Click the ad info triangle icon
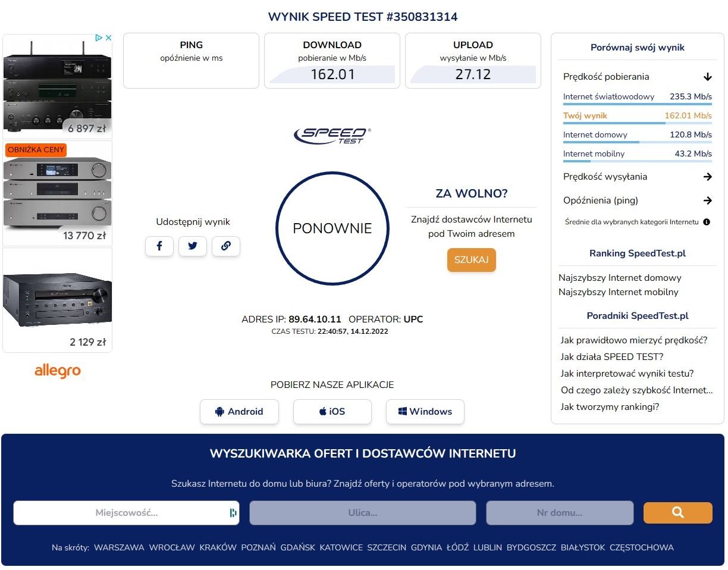Image resolution: width=728 pixels, height=570 pixels. point(99,37)
